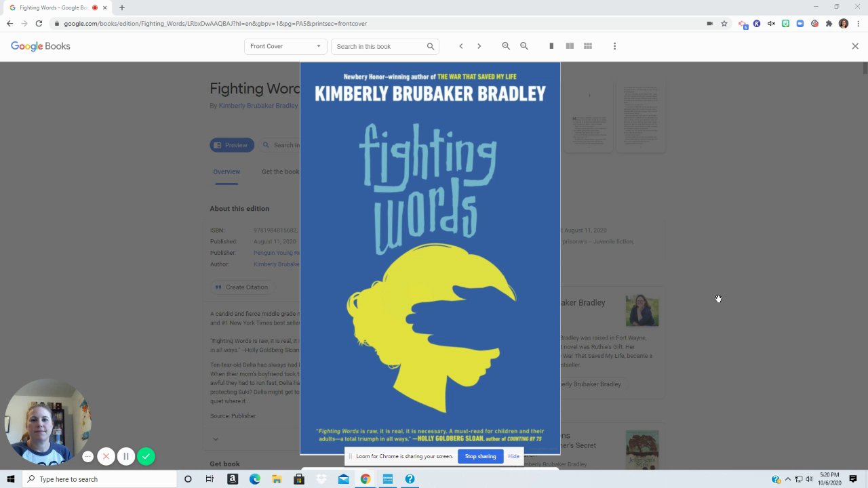The height and width of the screenshot is (488, 868).
Task: Open the Mail app from the taskbar
Action: 343,479
